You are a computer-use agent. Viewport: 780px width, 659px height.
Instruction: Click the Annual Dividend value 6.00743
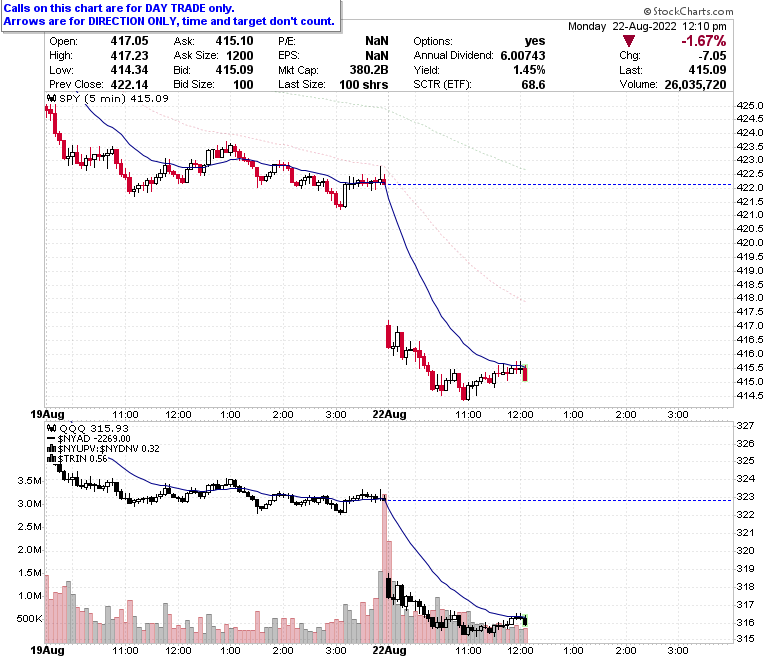pos(523,56)
